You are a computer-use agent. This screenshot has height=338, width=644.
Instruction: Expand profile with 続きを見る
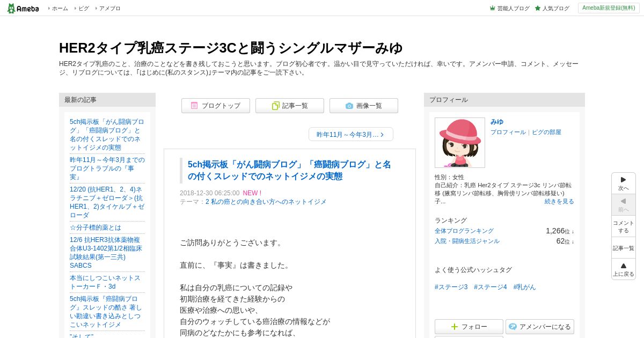click(x=559, y=201)
